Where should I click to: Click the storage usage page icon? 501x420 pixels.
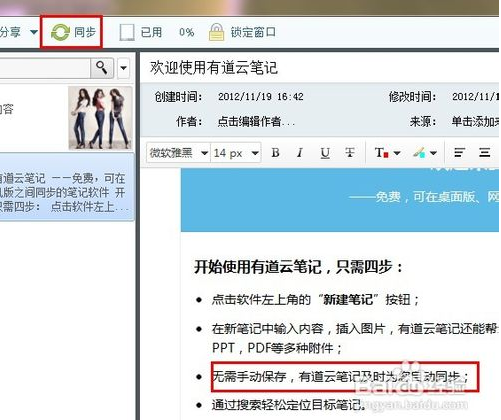127,32
